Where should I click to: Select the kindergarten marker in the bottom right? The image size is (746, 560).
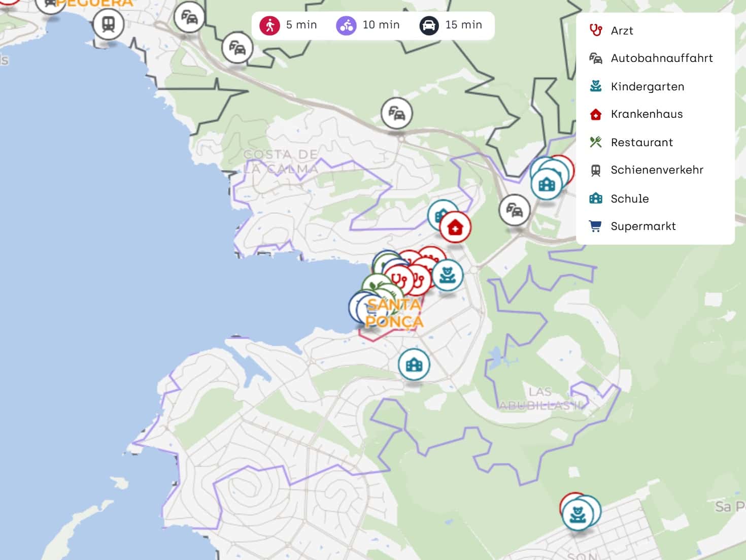[578, 514]
